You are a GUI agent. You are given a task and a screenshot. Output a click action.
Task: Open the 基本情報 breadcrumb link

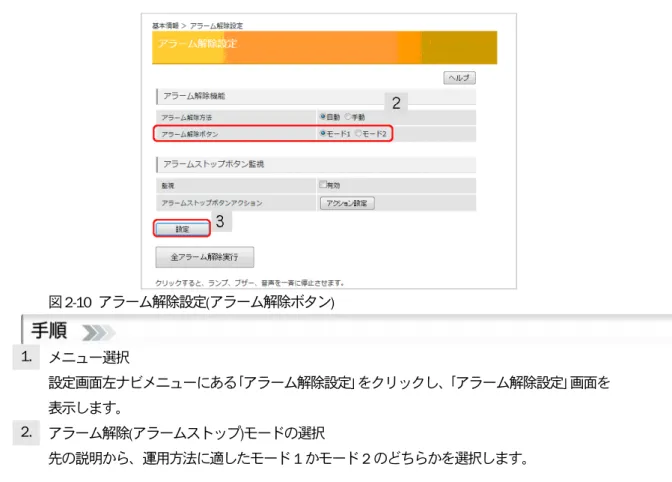point(165,26)
